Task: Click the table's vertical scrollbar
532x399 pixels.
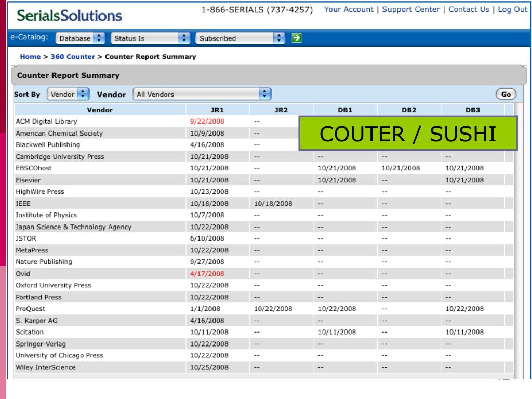Action: [518, 241]
